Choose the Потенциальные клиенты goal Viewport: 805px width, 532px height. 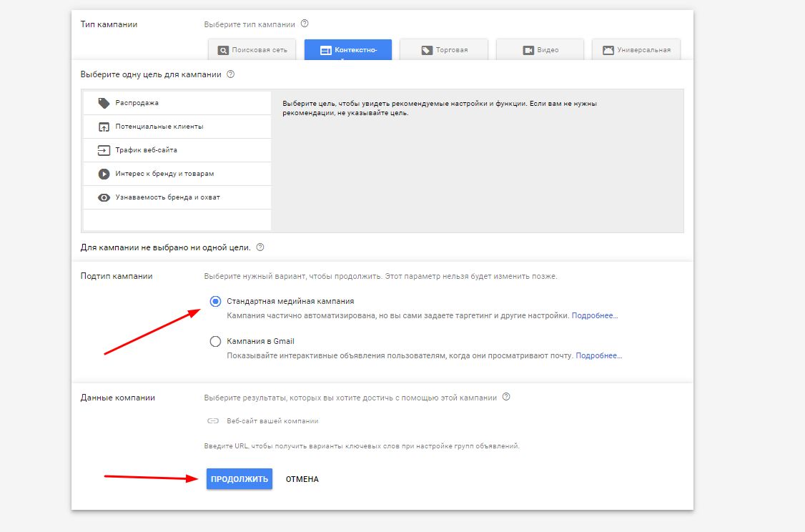177,127
